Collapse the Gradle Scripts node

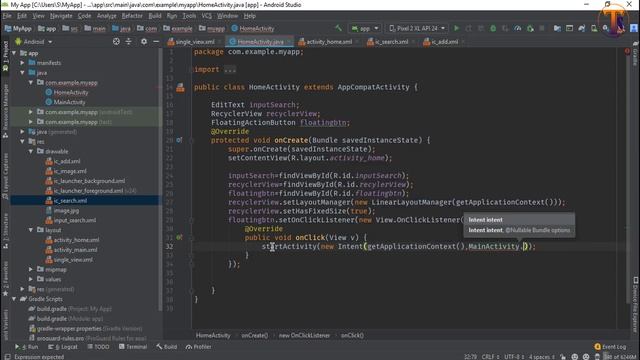(x=14, y=299)
